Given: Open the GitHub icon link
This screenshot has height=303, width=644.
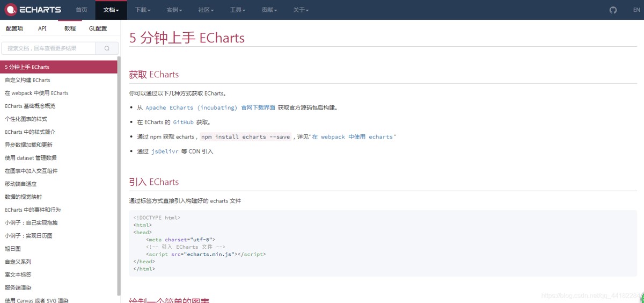Looking at the screenshot, I should pos(613,10).
